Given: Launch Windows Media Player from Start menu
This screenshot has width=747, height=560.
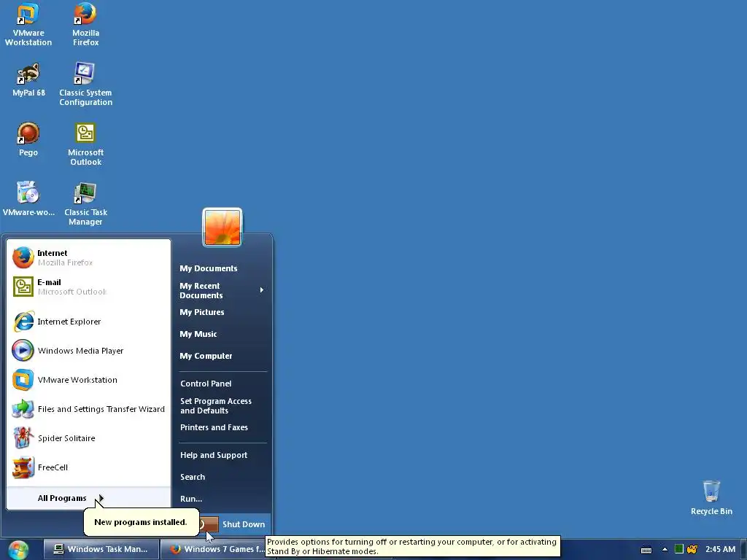Looking at the screenshot, I should point(88,351).
